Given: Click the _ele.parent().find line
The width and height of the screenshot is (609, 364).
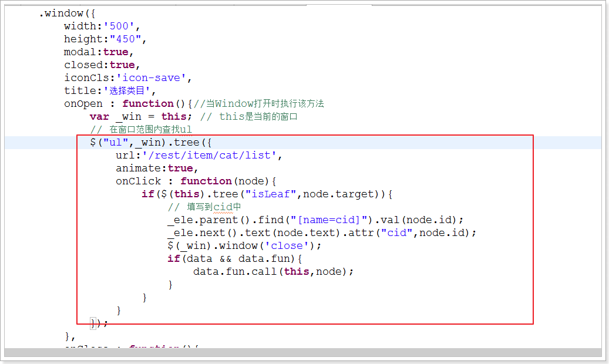Looking at the screenshot, I should 315,220.
